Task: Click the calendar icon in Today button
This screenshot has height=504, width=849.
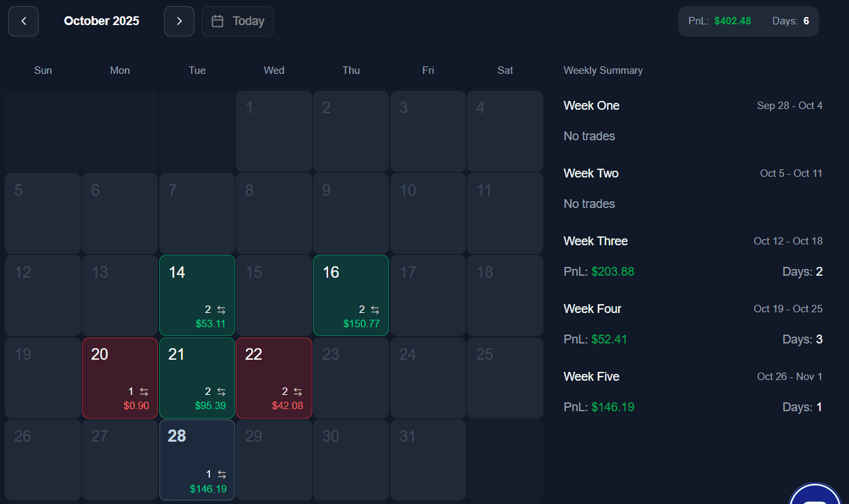Action: pyautogui.click(x=218, y=21)
